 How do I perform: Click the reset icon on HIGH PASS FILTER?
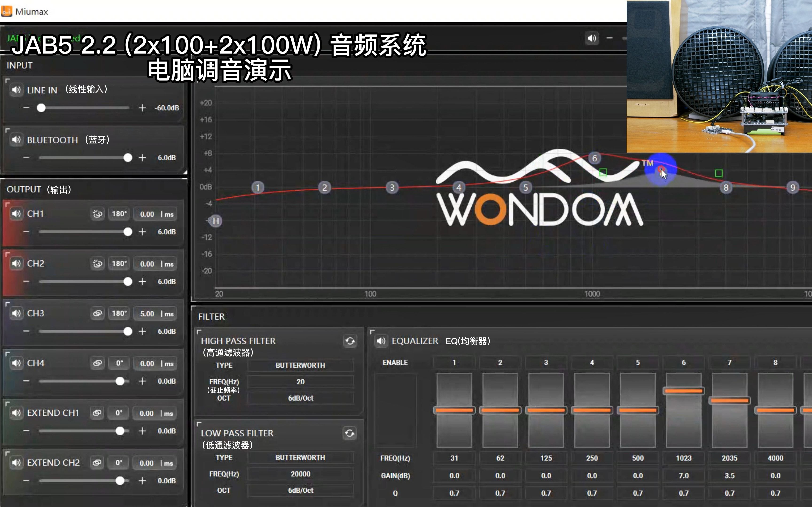pyautogui.click(x=350, y=341)
